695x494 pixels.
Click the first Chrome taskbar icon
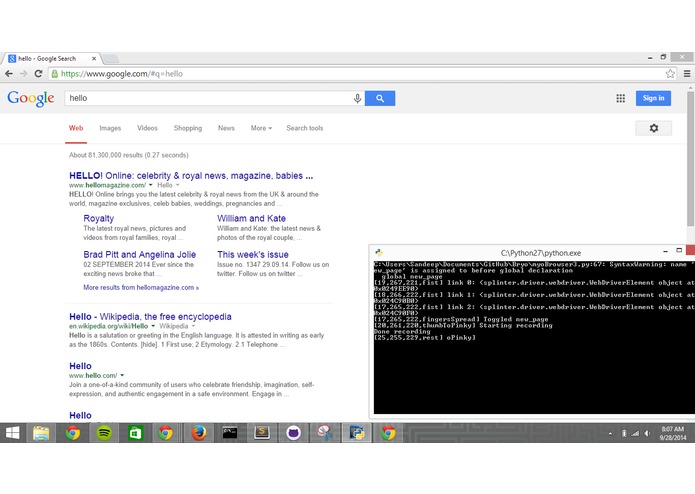point(73,433)
